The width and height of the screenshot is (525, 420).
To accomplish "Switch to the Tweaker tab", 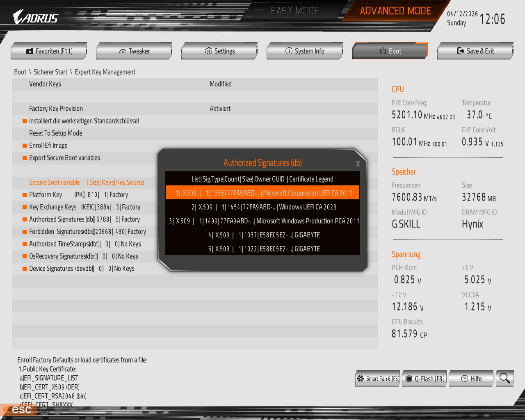I will point(134,51).
